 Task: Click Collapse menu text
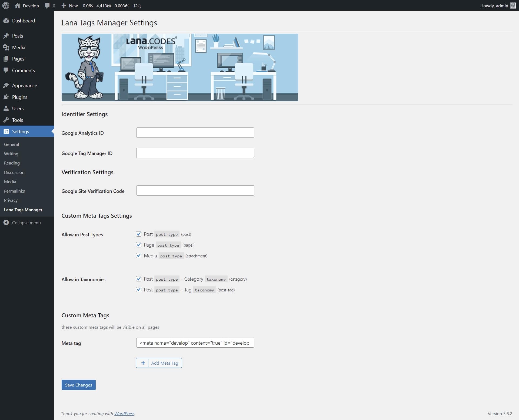pyautogui.click(x=26, y=223)
